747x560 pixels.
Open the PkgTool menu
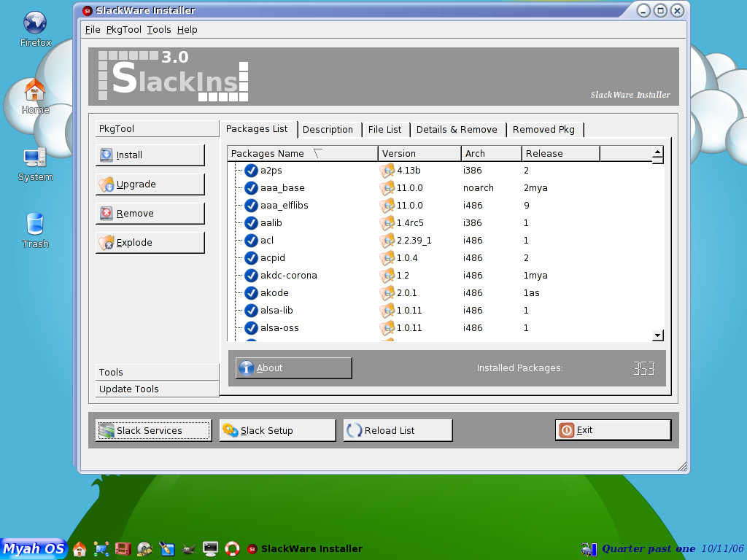[124, 29]
